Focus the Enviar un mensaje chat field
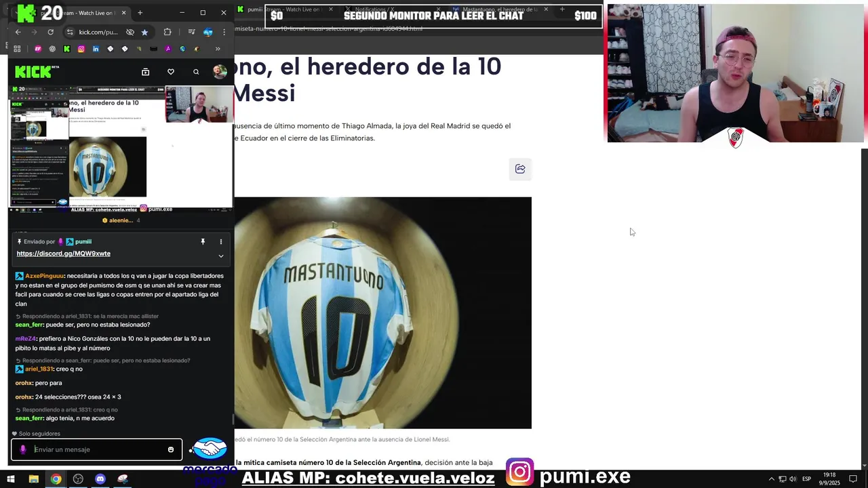Screen dimensions: 868x488 pyautogui.click(x=96, y=449)
